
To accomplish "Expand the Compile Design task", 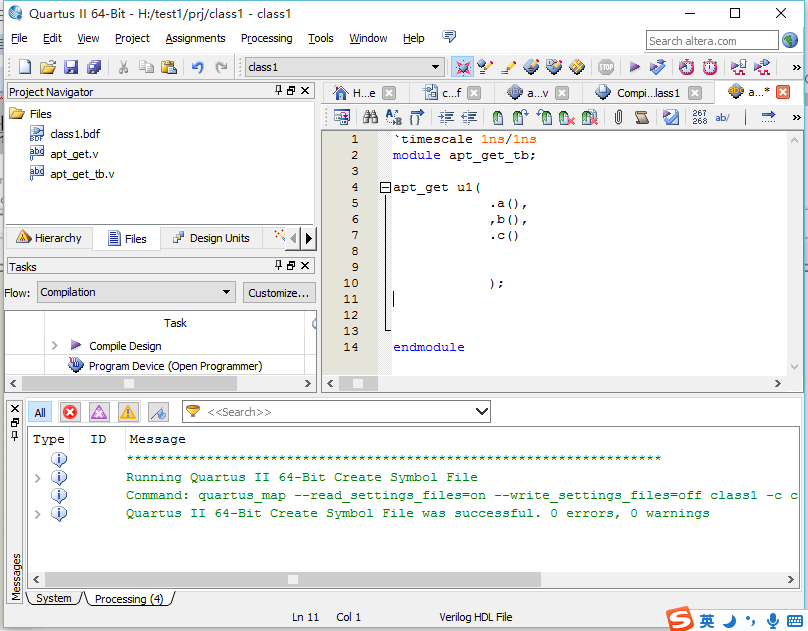I will click(55, 345).
